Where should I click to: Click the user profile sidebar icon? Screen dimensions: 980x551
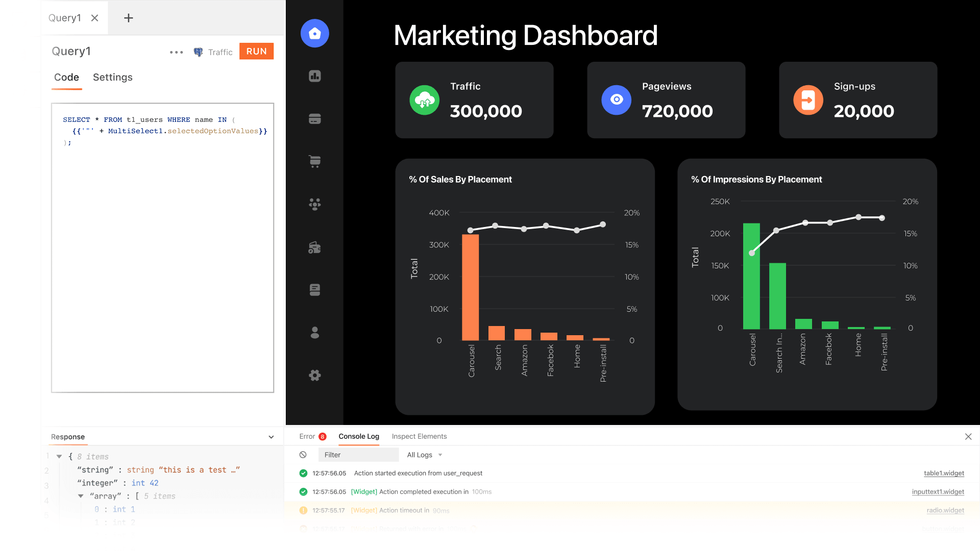[x=314, y=333]
